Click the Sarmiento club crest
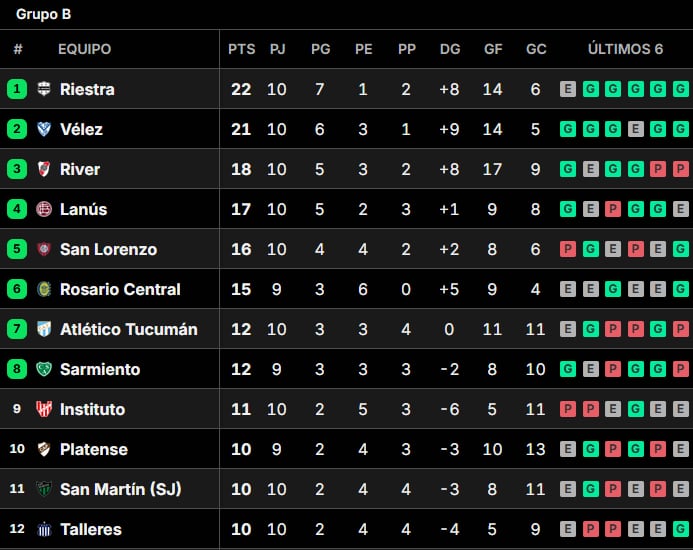693x550 pixels. point(44,369)
